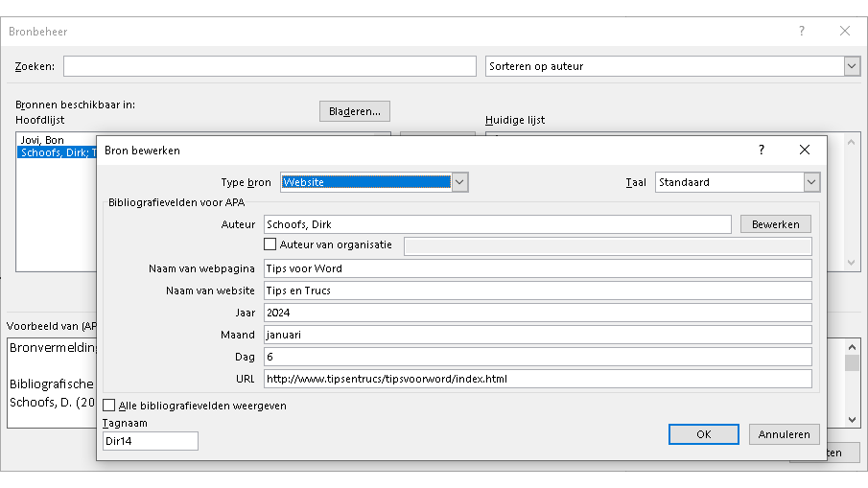
Task: Select the Jaar field containing 2024
Action: pos(537,313)
